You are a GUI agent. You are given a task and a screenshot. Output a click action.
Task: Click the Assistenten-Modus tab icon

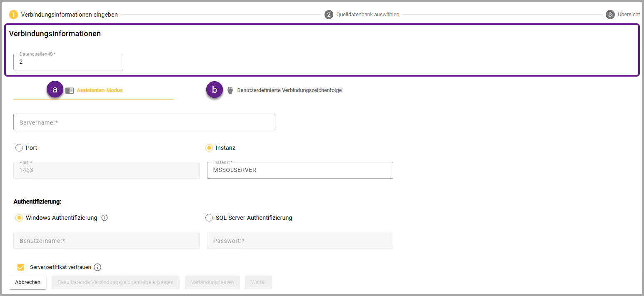coord(70,90)
